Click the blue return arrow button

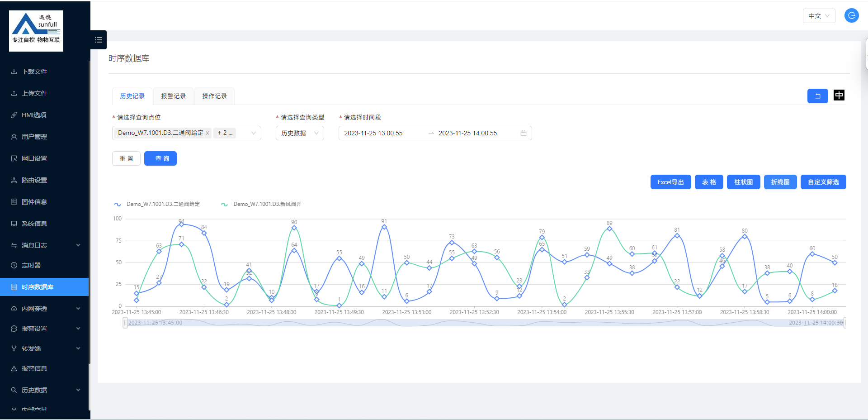point(817,96)
